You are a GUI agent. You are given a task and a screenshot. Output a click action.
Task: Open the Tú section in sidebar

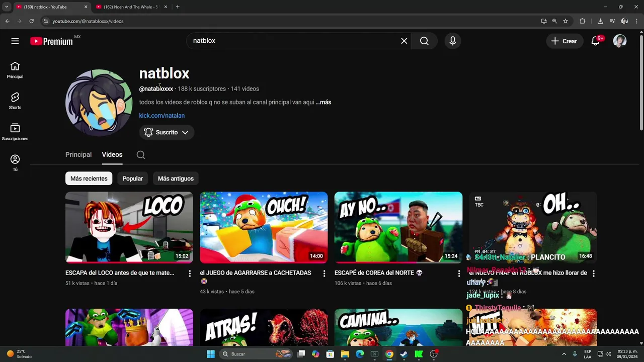(x=15, y=163)
